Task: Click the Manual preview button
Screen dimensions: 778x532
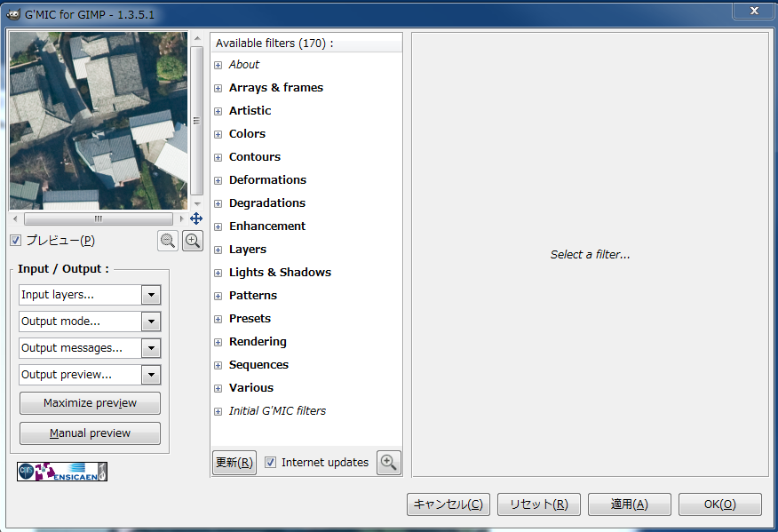Action: point(90,433)
